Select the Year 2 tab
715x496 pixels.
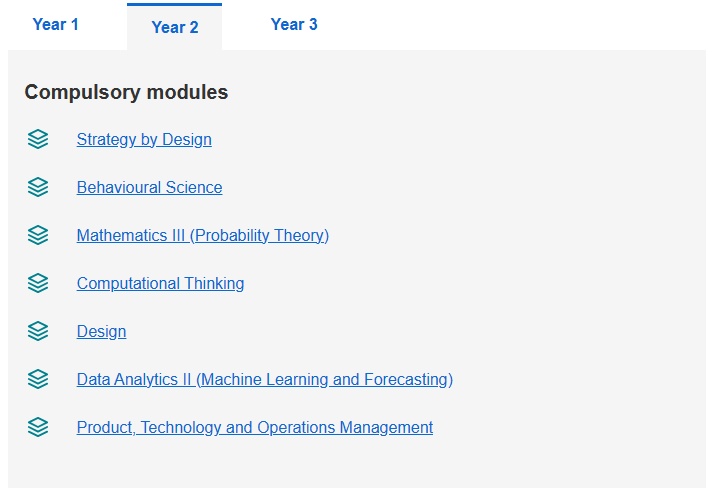click(175, 27)
